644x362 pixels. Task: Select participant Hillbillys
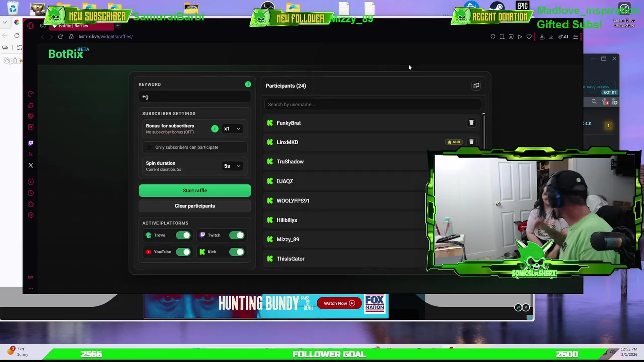287,220
